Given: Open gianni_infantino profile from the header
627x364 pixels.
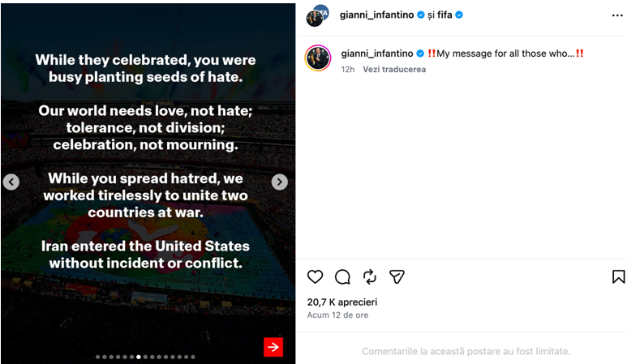Looking at the screenshot, I should [x=376, y=15].
